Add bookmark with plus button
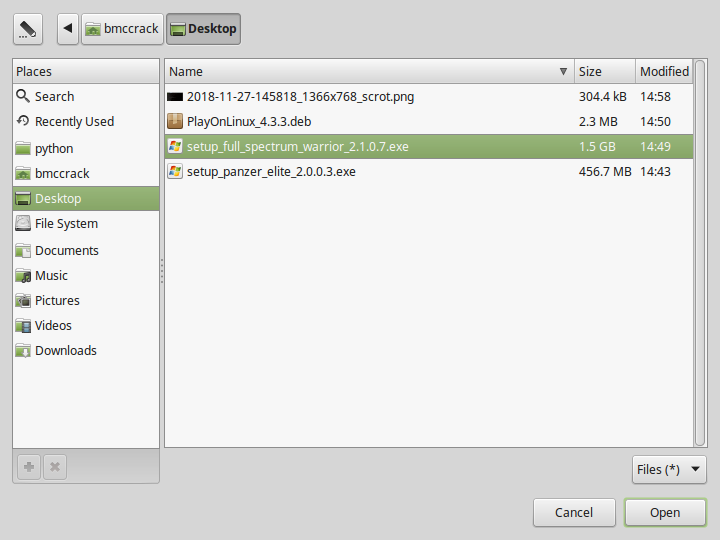Image resolution: width=720 pixels, height=540 pixels. [29, 467]
